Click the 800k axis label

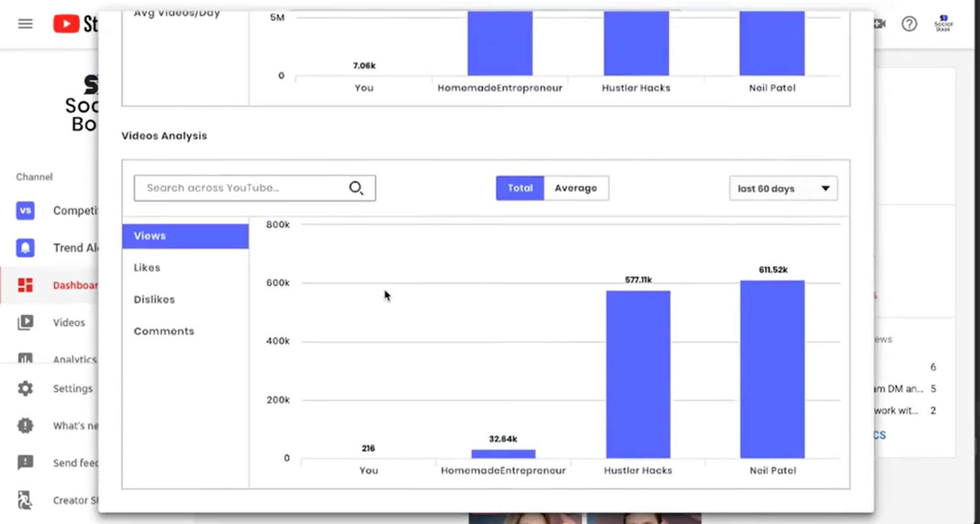(x=278, y=224)
